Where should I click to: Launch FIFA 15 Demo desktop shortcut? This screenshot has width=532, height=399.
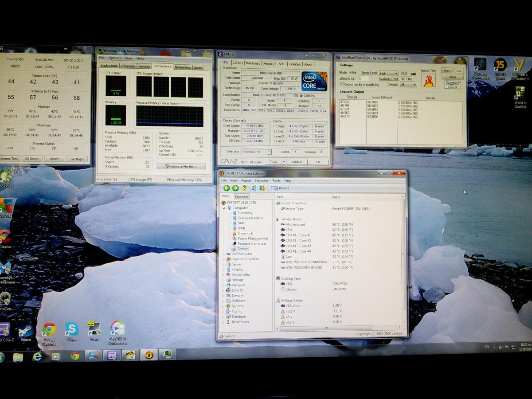click(x=500, y=70)
